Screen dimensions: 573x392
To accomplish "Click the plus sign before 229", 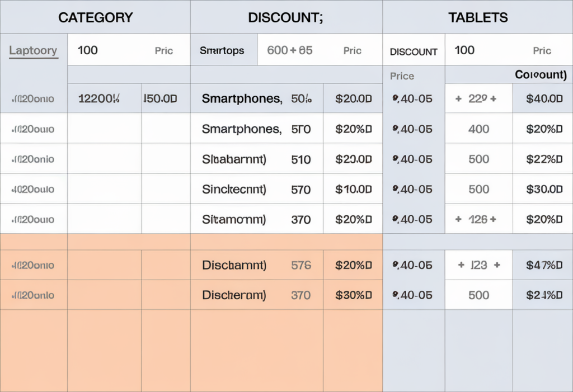I will pos(458,99).
